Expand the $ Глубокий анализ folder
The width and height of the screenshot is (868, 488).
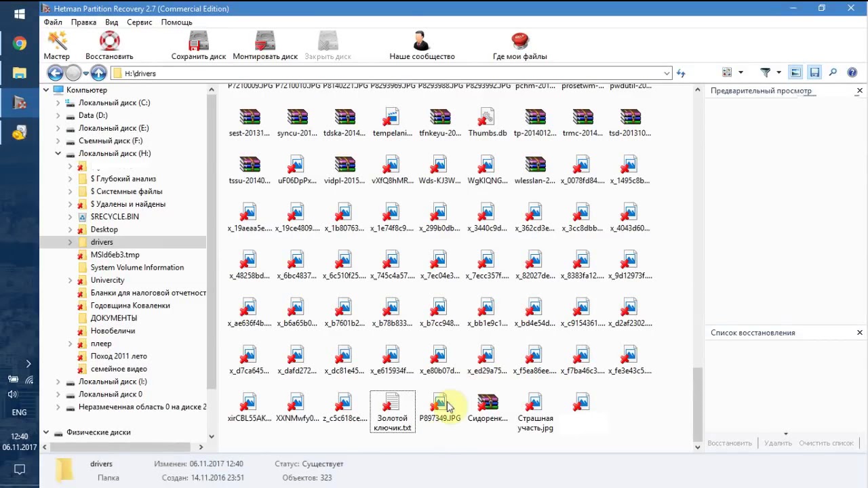coord(71,179)
